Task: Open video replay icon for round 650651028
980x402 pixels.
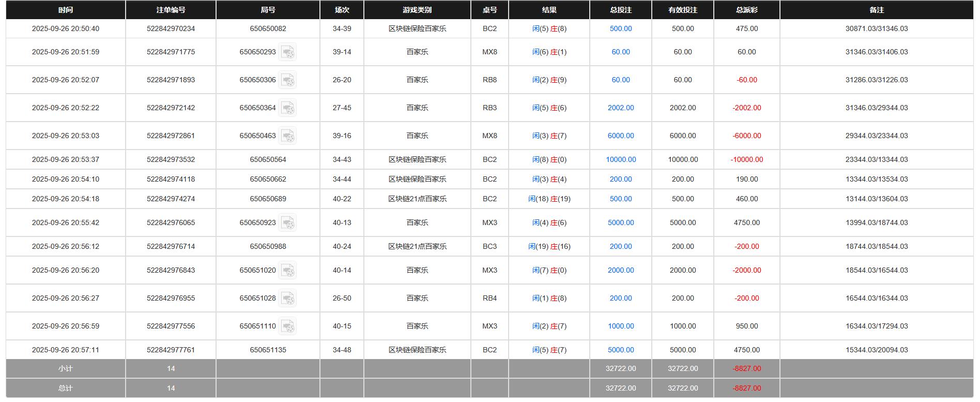Action: 287,298
